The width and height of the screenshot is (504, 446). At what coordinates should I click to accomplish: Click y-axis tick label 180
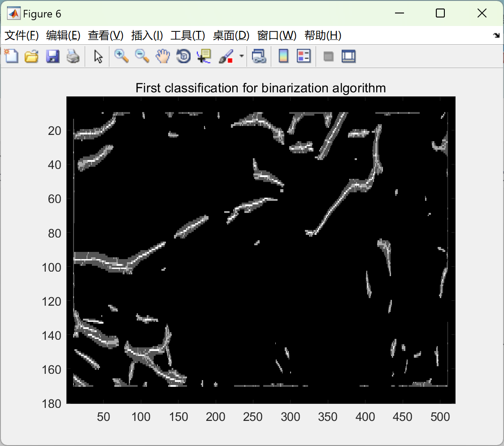point(52,403)
